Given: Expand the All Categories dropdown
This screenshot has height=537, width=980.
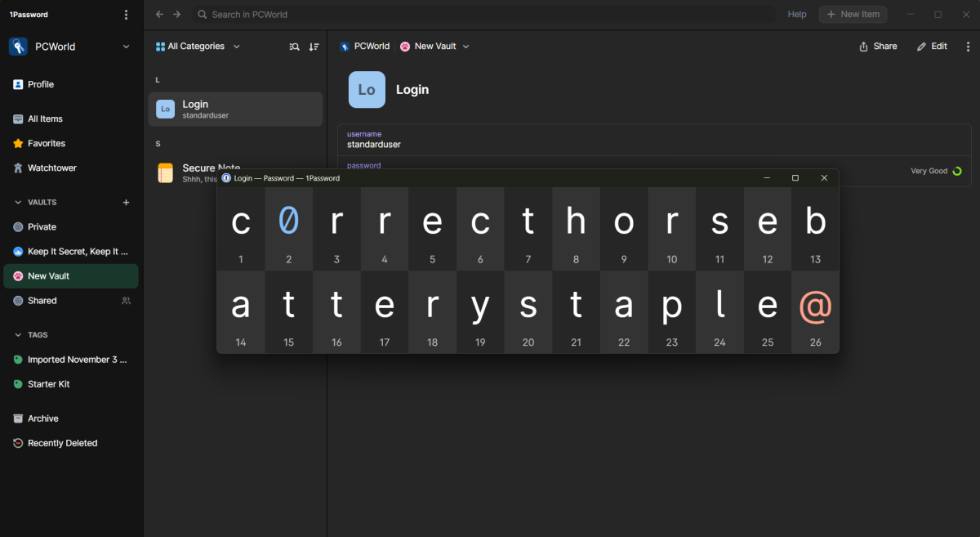Looking at the screenshot, I should tap(197, 47).
